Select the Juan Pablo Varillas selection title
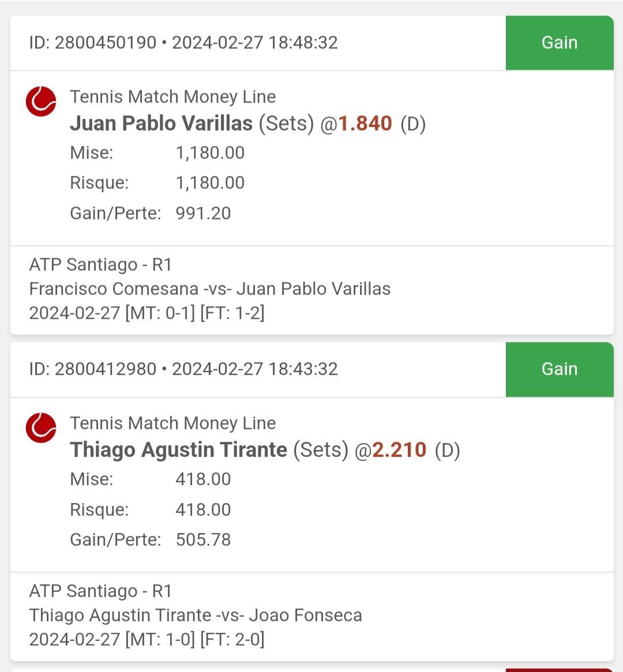 [x=161, y=123]
